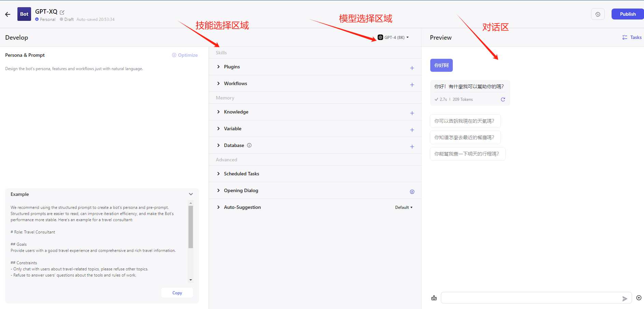644x309 pixels.
Task: Add knowledge with the plus icon
Action: [412, 113]
